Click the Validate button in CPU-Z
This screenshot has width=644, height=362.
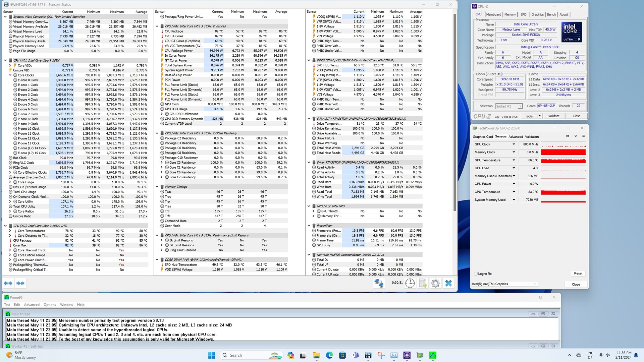553,116
